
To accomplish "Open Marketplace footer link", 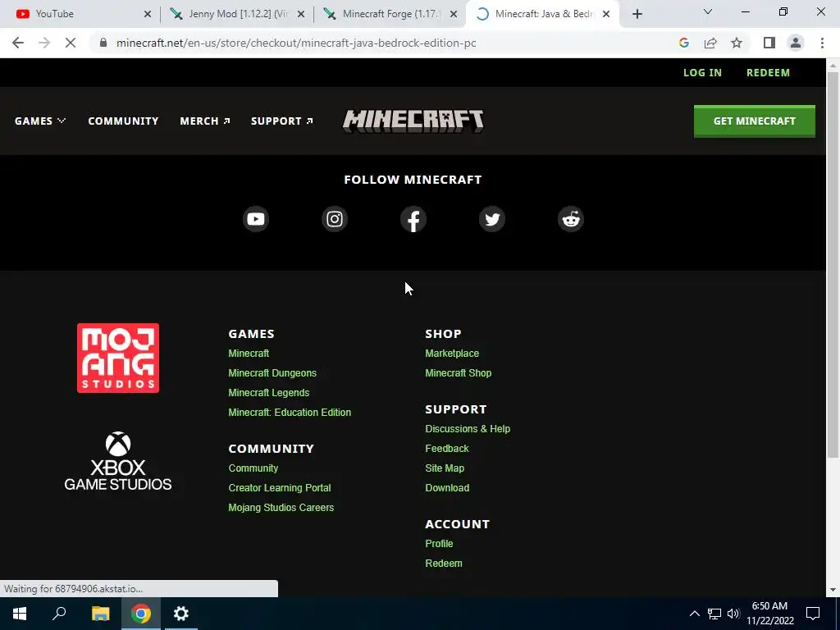I will pyautogui.click(x=452, y=354).
